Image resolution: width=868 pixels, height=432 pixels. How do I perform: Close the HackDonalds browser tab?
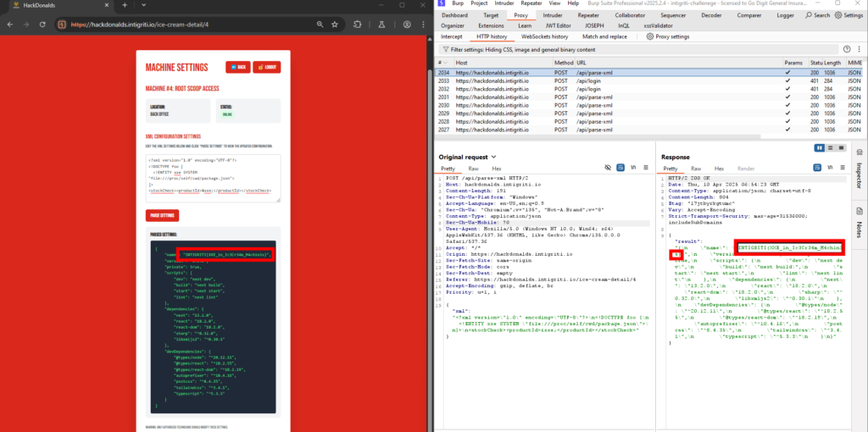(x=108, y=5)
